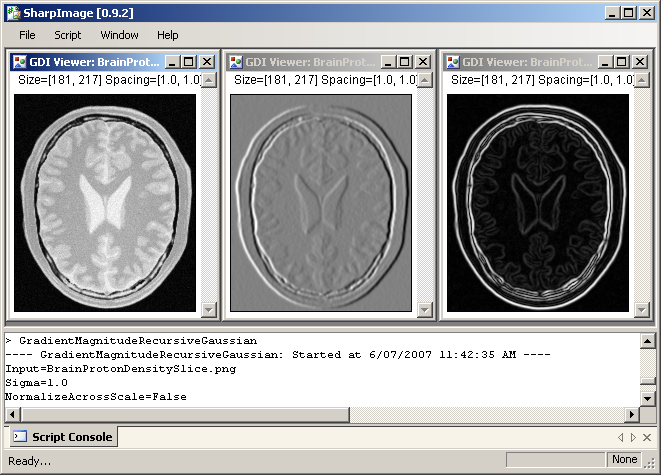Open the File menu
Viewport: 661px width, 475px height.
click(26, 35)
